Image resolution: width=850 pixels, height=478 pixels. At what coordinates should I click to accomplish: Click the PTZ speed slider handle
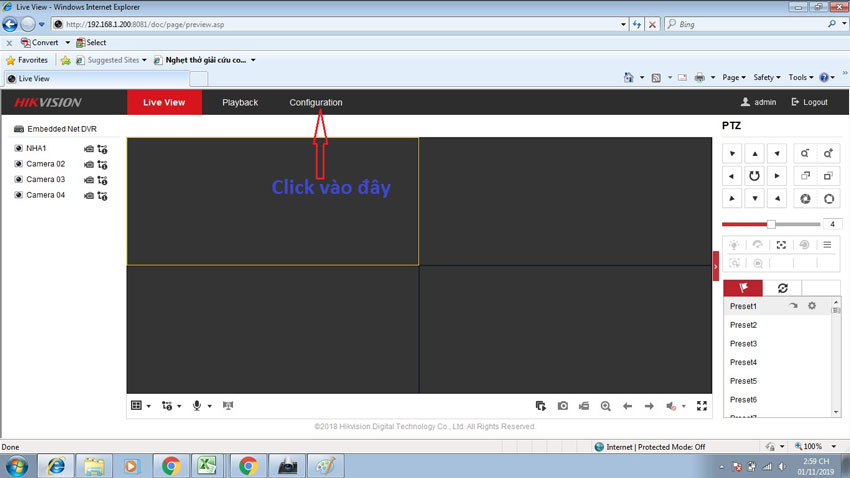tap(771, 224)
